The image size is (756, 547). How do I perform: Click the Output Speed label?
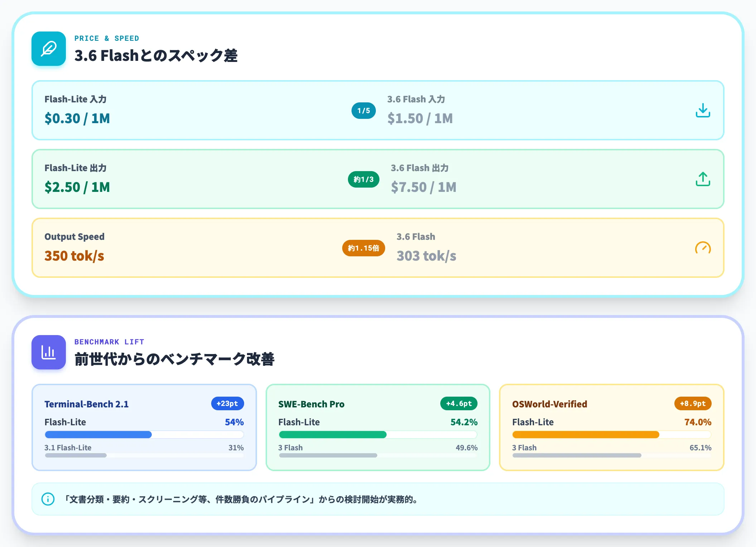point(74,237)
